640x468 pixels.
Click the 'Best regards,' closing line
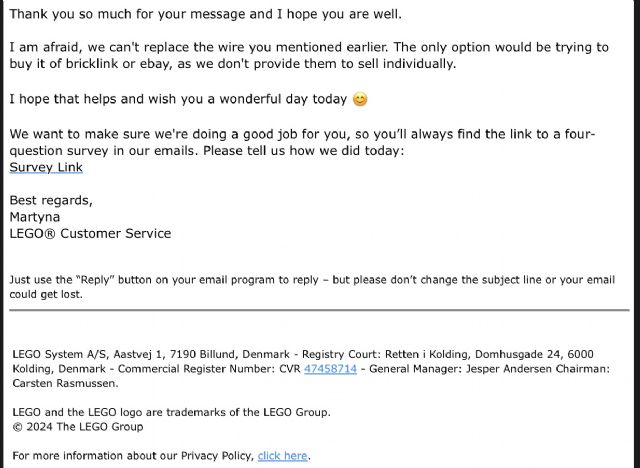click(51, 200)
